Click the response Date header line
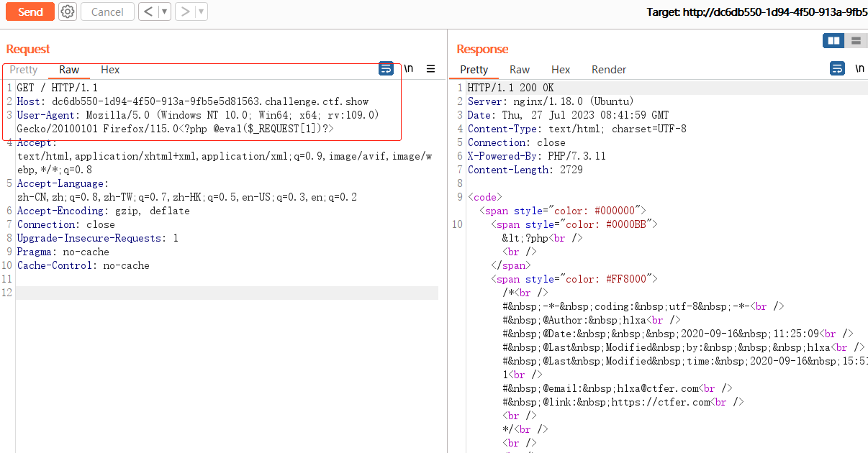The width and height of the screenshot is (868, 453). pyautogui.click(x=569, y=115)
